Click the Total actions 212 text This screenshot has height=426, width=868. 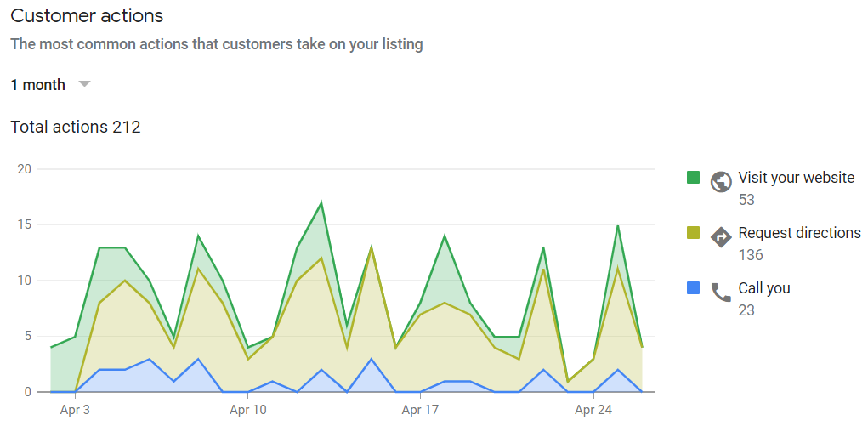(x=76, y=128)
